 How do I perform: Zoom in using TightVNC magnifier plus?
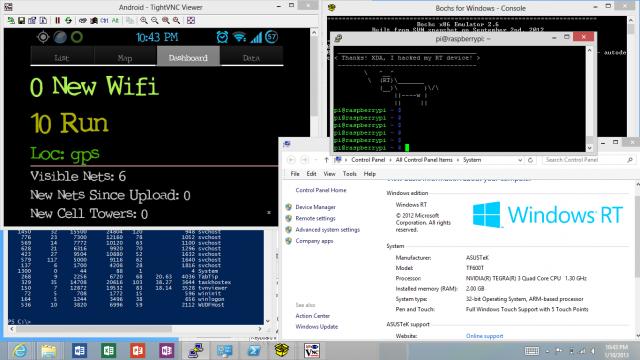(144, 20)
